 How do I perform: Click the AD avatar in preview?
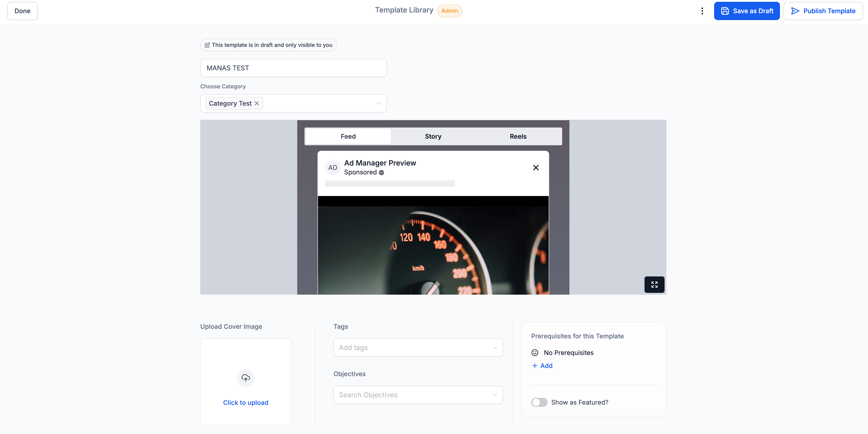pos(332,168)
